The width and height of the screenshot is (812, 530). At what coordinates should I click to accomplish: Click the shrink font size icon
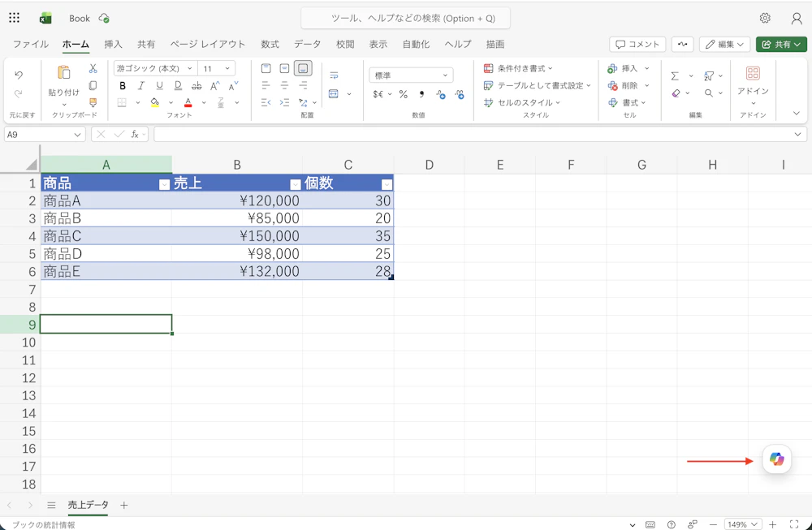233,86
